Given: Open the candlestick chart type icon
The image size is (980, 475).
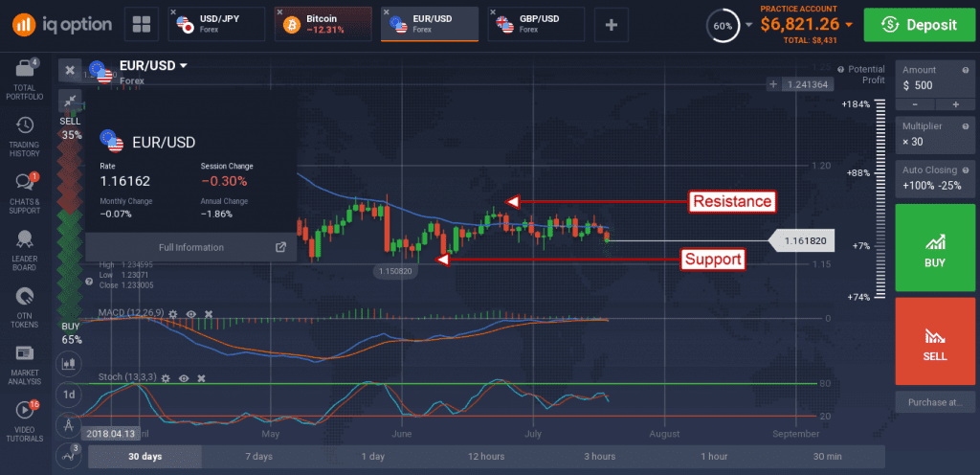Looking at the screenshot, I should [x=68, y=363].
